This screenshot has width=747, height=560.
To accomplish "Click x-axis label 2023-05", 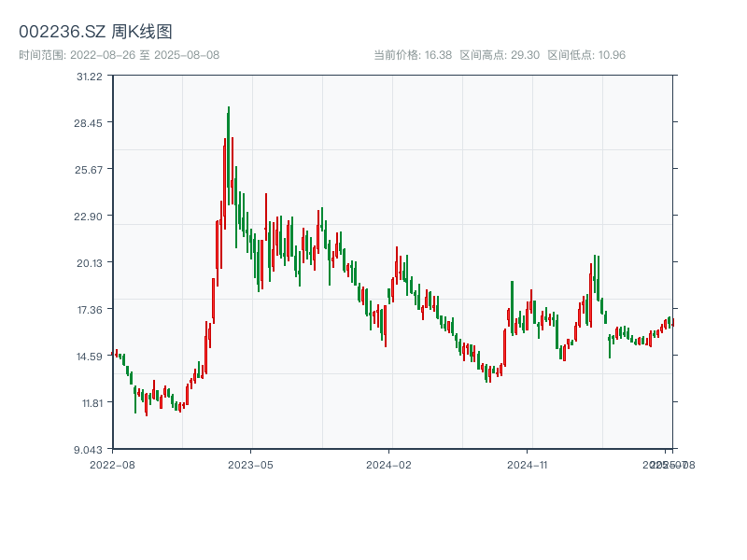I will tap(250, 465).
